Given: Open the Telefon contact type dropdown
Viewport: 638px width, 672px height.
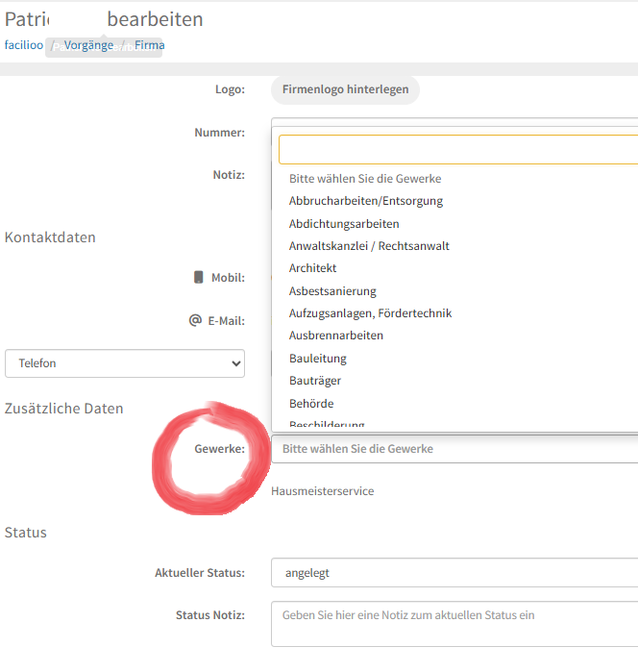Looking at the screenshot, I should (125, 363).
